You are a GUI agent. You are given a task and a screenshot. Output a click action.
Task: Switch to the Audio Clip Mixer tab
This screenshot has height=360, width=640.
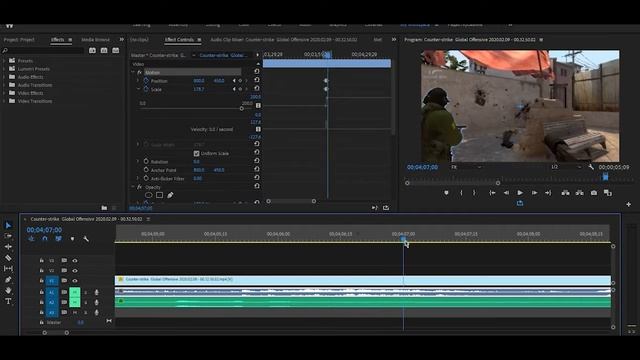284,40
